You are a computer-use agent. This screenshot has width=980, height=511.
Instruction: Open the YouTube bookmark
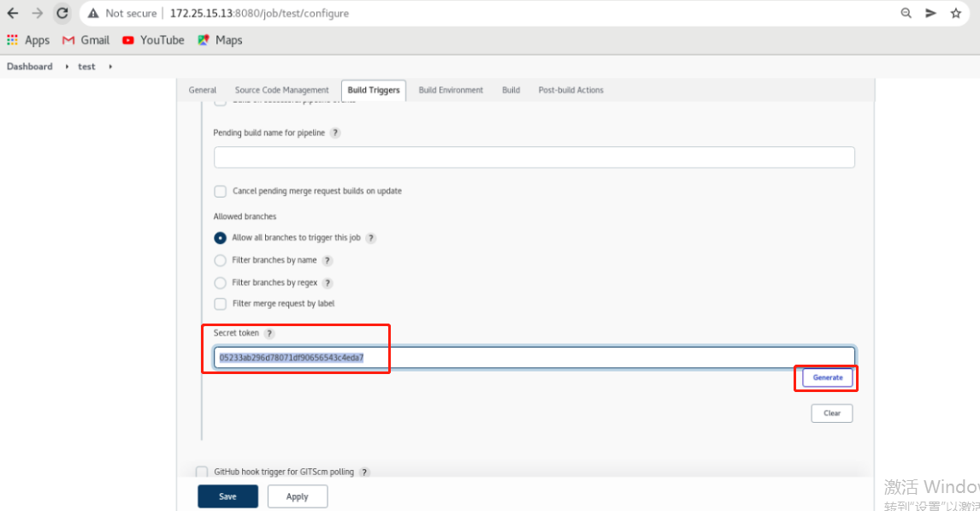coord(153,40)
